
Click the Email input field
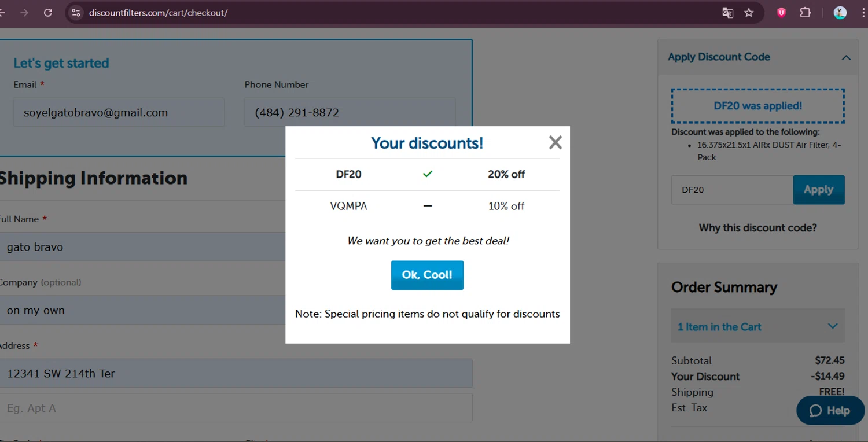pyautogui.click(x=119, y=112)
